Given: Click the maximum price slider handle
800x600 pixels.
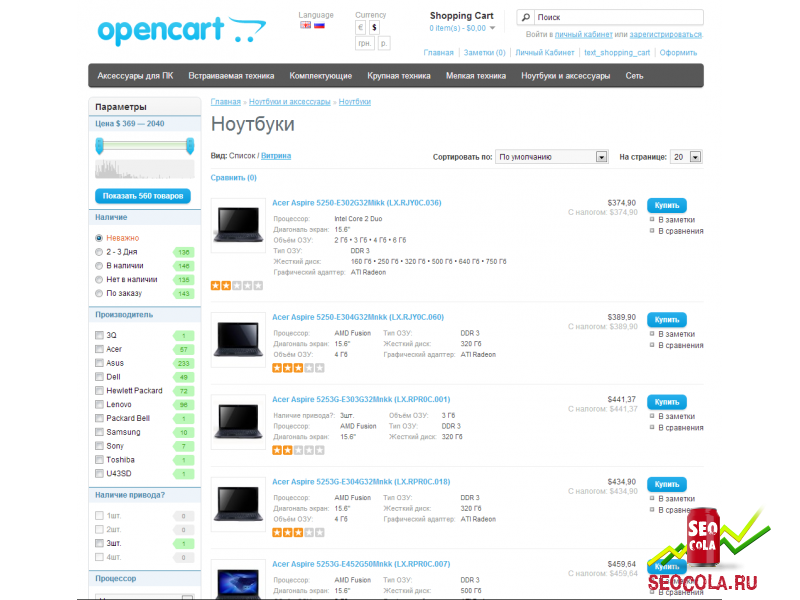Looking at the screenshot, I should click(190, 146).
